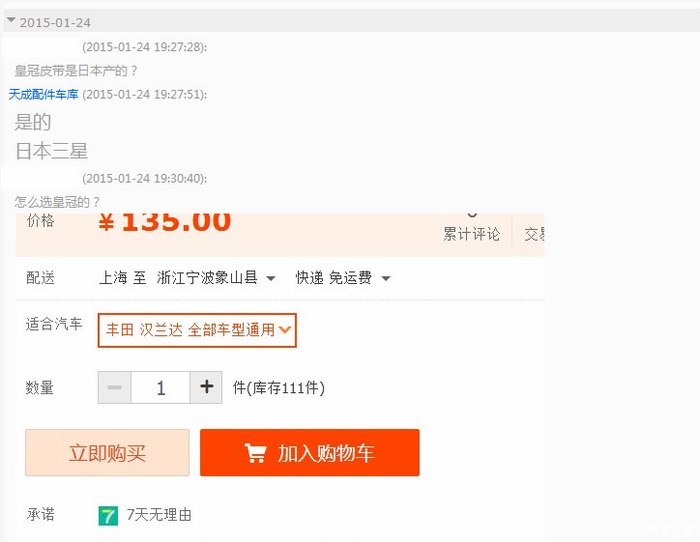
Task: Click the ¥135.00 price text
Action: [x=164, y=222]
